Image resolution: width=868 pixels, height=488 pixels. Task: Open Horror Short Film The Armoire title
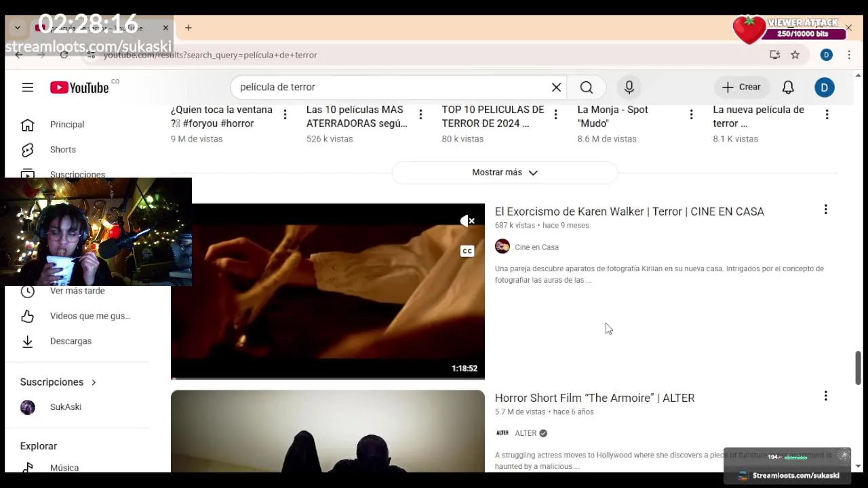coord(595,398)
